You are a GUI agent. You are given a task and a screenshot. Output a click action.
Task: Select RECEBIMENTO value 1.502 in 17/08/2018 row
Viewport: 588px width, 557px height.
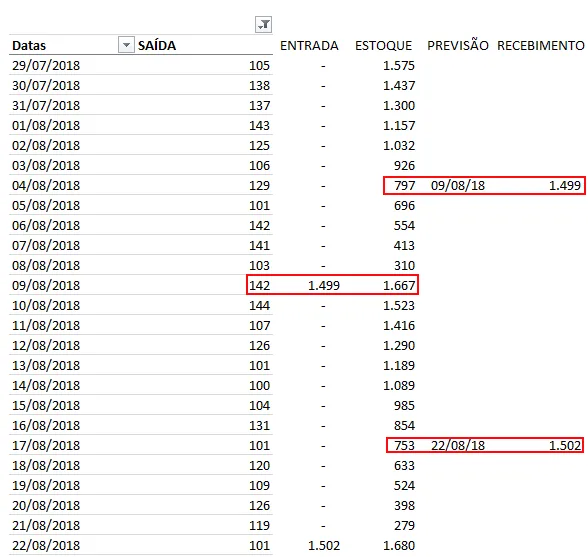pos(565,445)
